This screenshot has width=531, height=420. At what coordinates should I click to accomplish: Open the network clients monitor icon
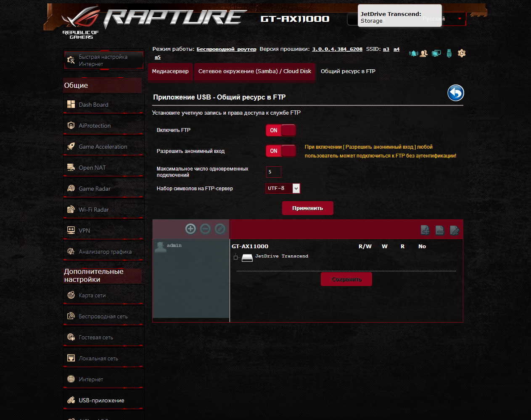point(436,53)
